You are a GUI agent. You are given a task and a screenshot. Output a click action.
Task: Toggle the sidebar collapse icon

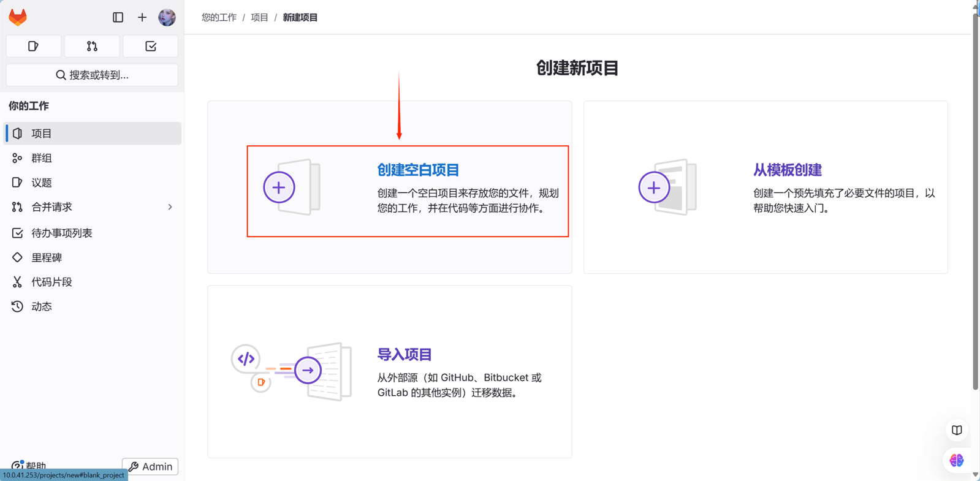point(118,17)
